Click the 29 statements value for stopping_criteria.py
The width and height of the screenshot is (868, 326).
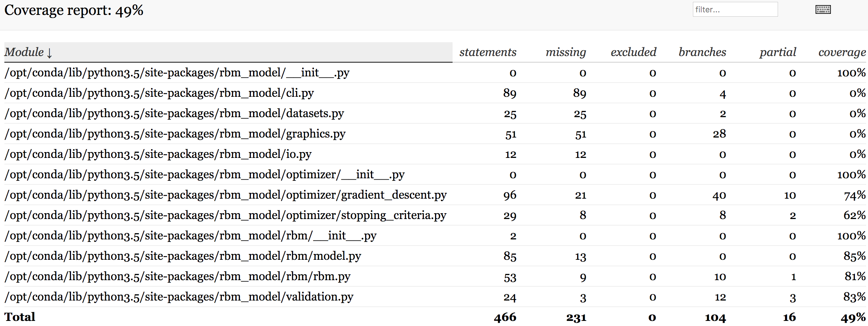pyautogui.click(x=510, y=216)
